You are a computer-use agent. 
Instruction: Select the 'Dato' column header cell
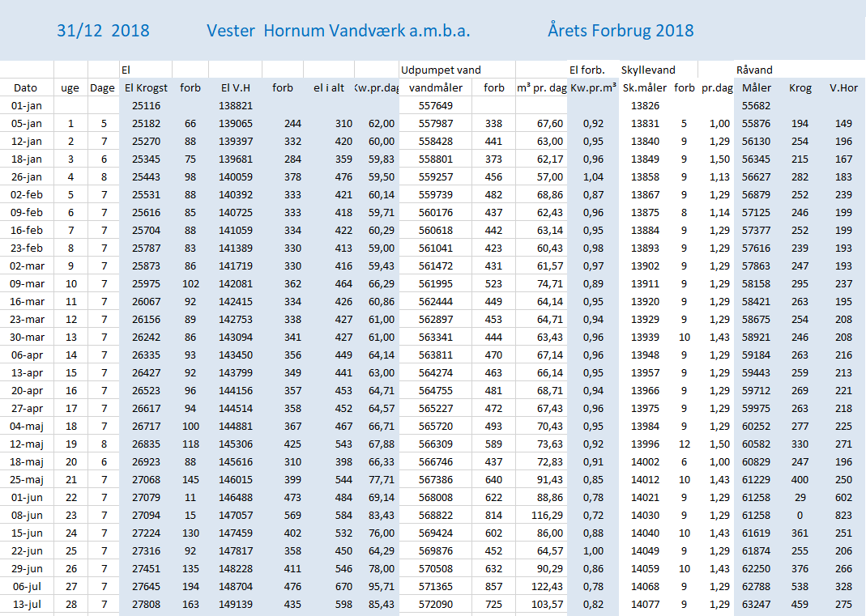(x=25, y=87)
